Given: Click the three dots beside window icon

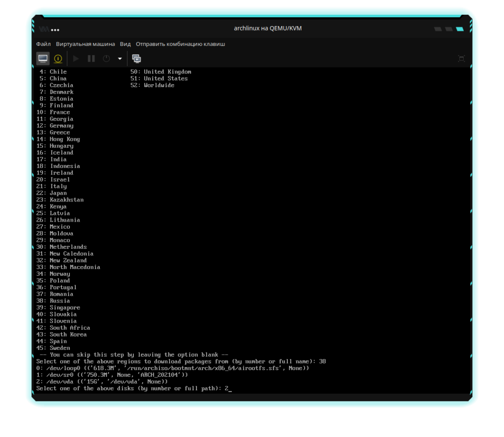Looking at the screenshot, I should [56, 29].
